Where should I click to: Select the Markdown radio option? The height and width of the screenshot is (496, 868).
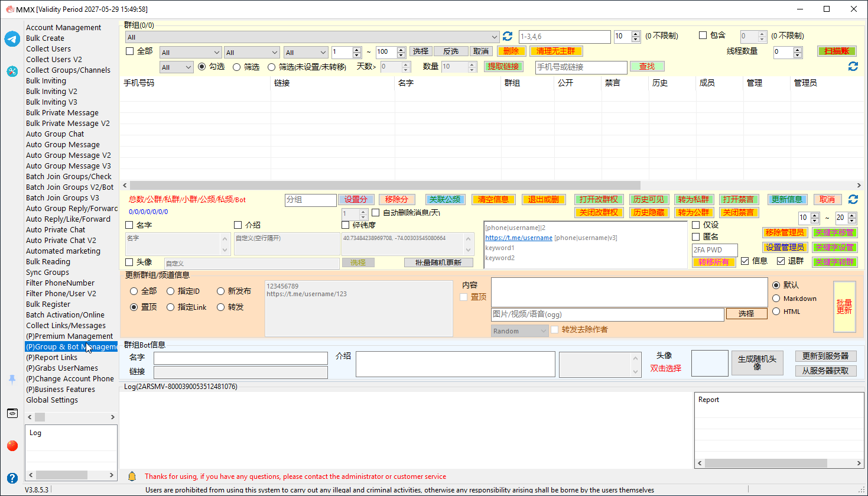click(x=776, y=299)
